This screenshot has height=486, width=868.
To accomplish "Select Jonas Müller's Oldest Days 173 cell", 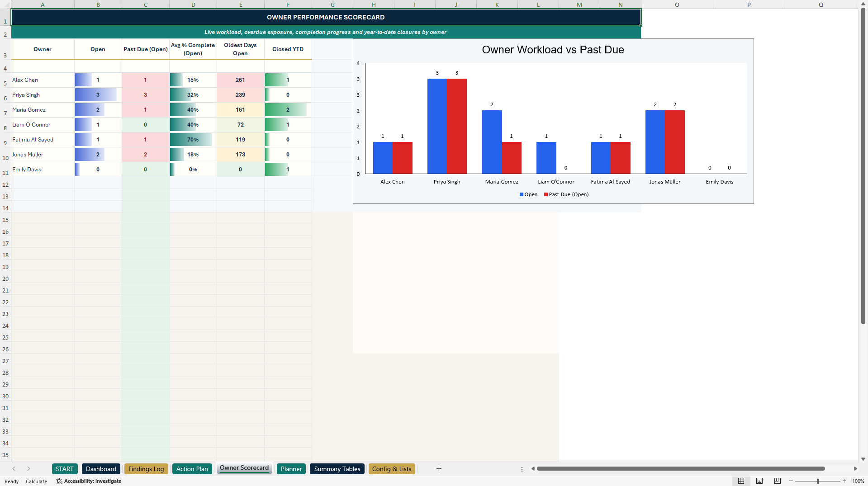I will click(x=241, y=155).
